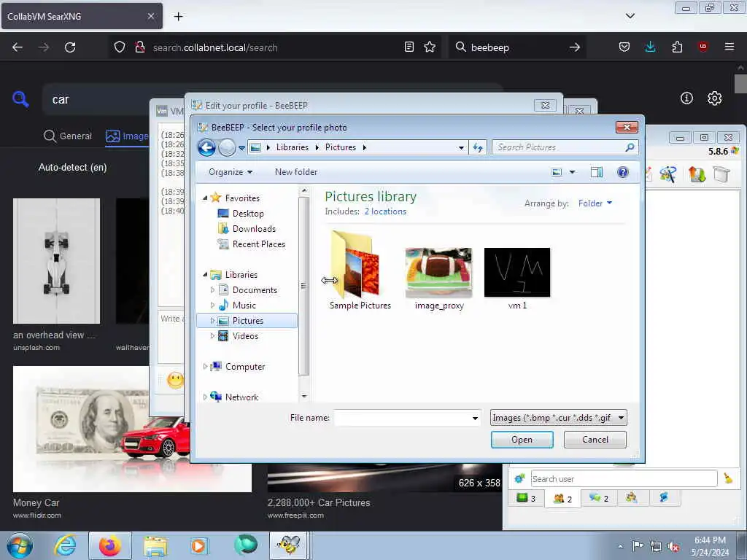Screen dimensions: 747x560
Task: Open the recent pages arrow beside Forward
Action: point(241,147)
